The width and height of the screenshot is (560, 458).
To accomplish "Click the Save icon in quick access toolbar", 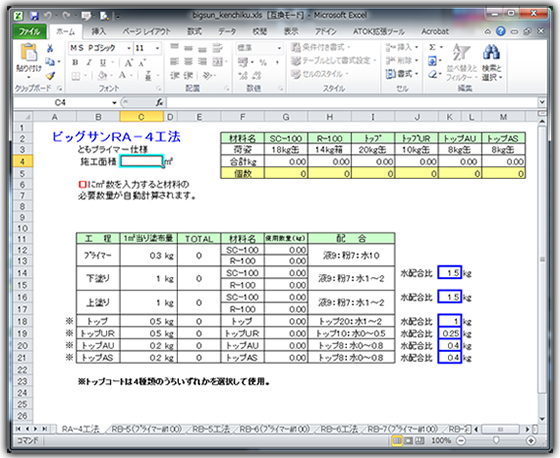I will click(x=34, y=16).
